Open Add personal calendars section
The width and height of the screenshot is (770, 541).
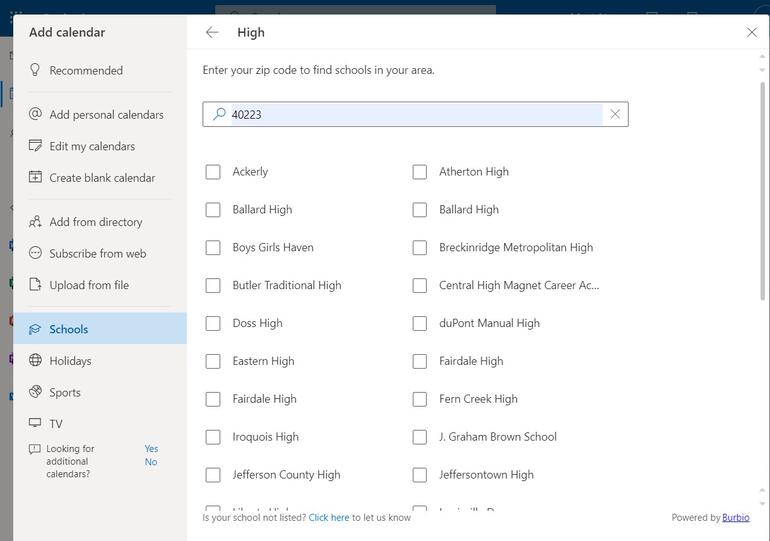(x=105, y=114)
